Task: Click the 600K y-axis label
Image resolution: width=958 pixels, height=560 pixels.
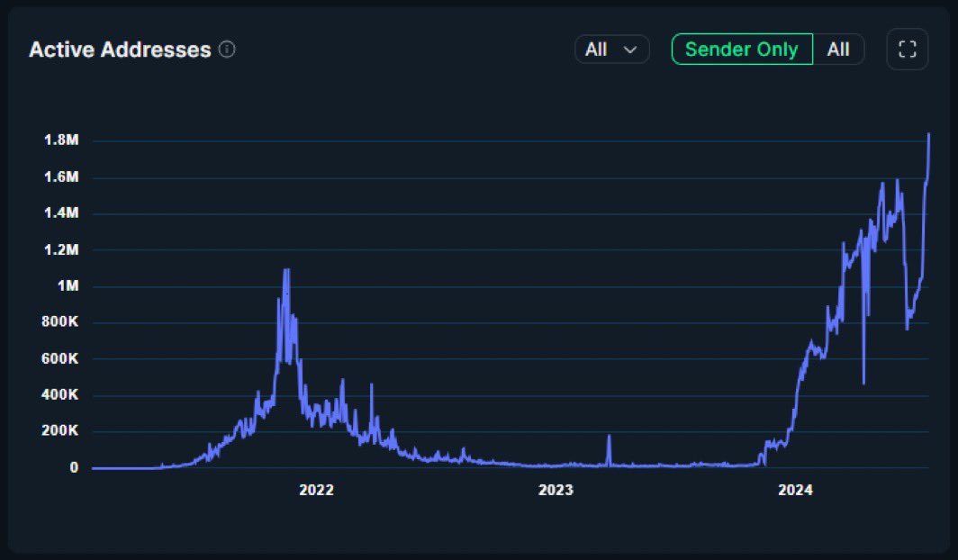Action: [x=59, y=358]
